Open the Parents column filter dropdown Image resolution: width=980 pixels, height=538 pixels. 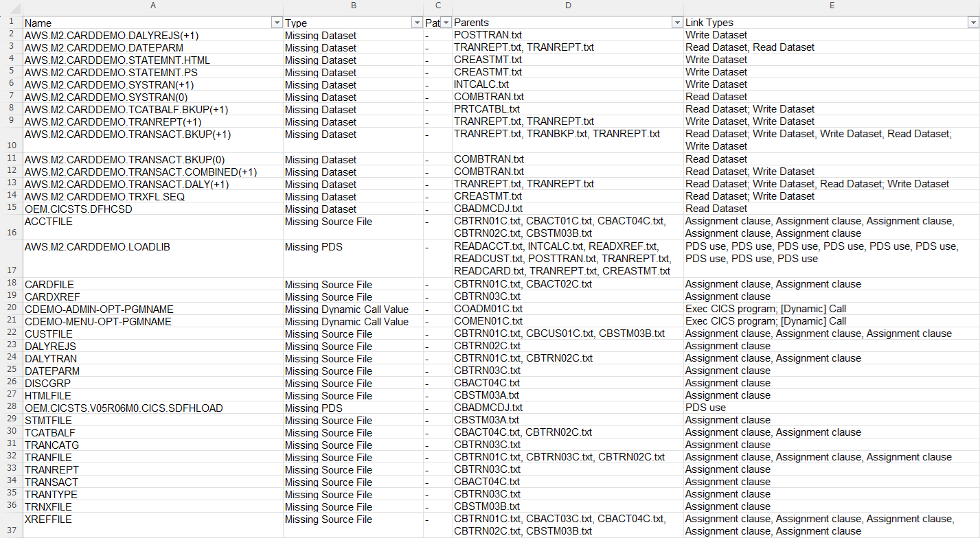pos(676,23)
